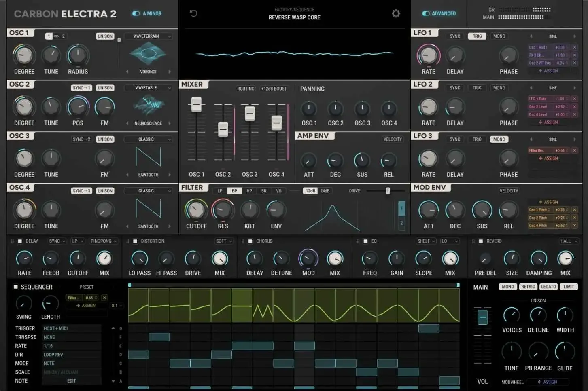Toggle the A Minor scale switch
The height and width of the screenshot is (391, 588).
pyautogui.click(x=136, y=13)
